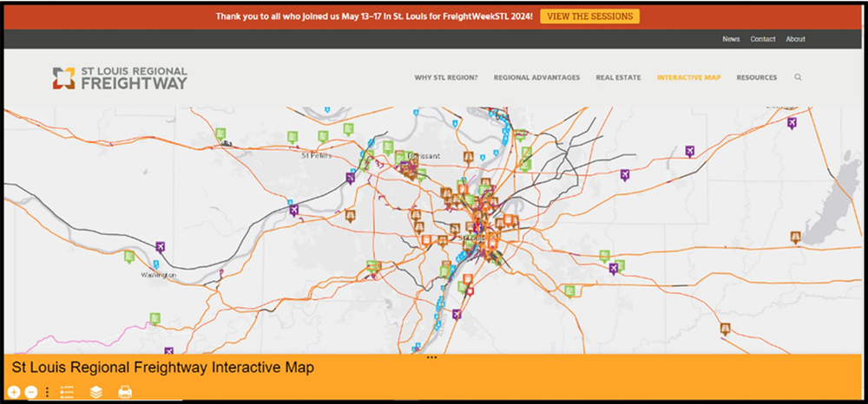Open the map layers stack icon
The width and height of the screenshot is (868, 404).
[96, 392]
